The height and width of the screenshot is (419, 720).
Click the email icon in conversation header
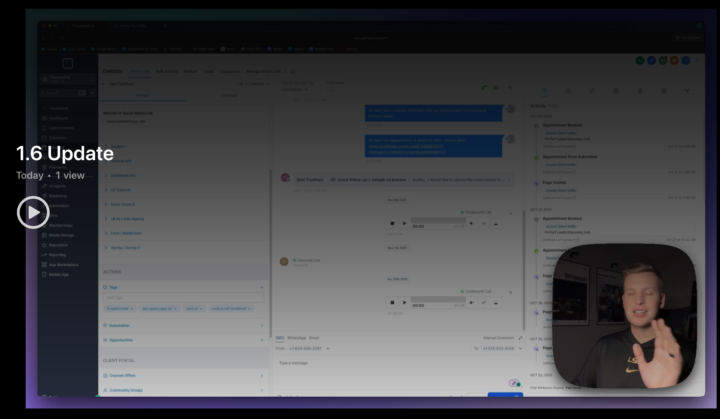tap(496, 88)
